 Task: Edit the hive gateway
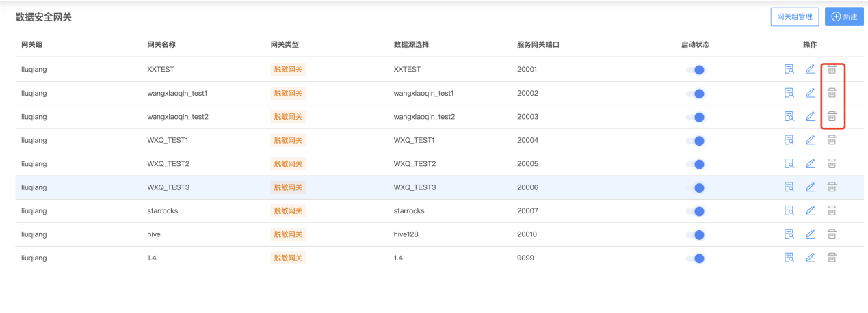[x=810, y=234]
